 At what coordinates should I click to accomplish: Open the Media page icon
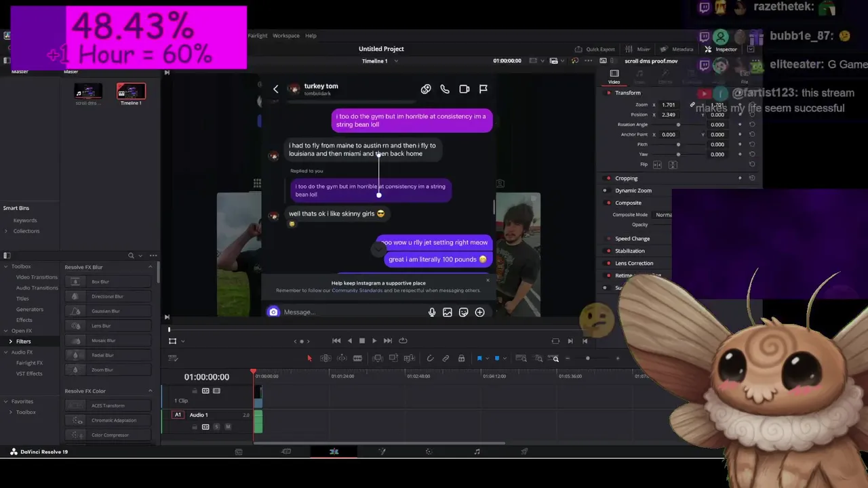pyautogui.click(x=239, y=451)
